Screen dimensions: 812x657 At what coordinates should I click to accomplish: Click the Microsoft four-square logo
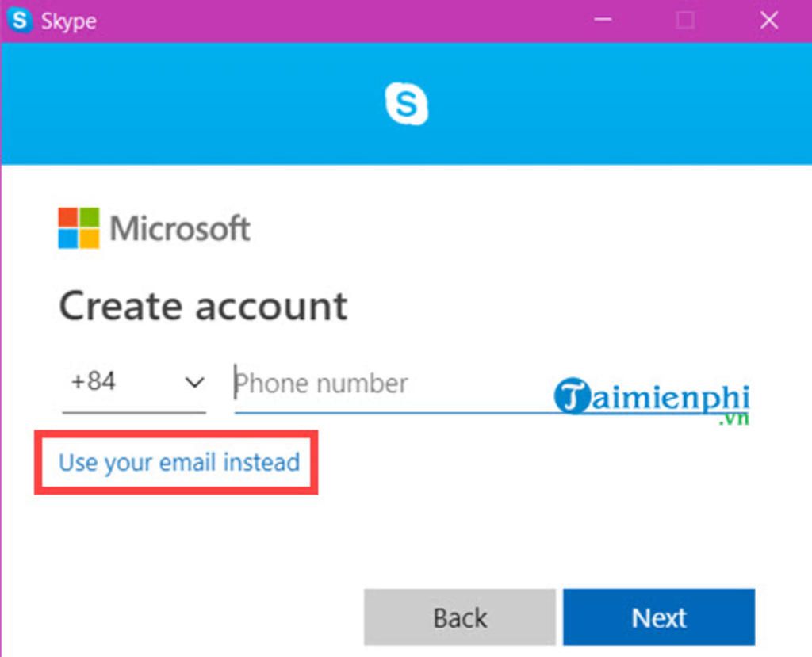79,228
